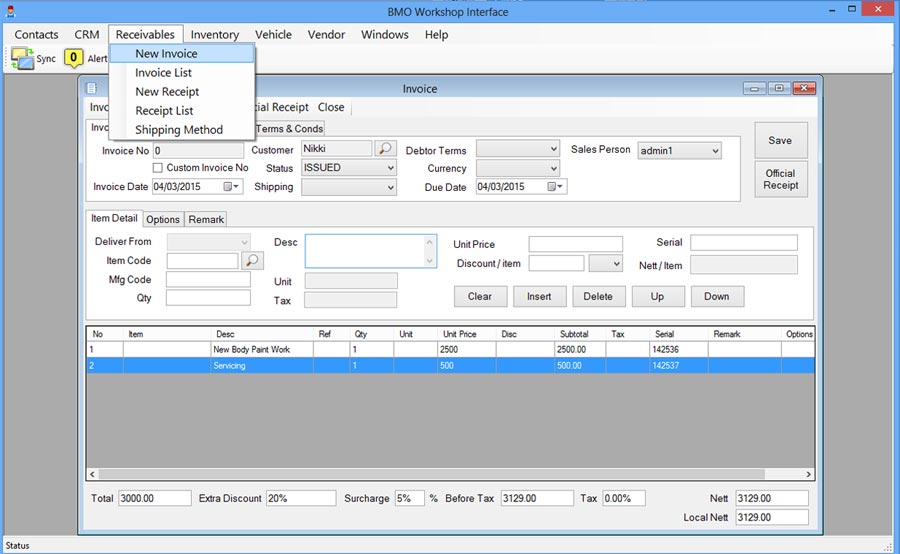The height and width of the screenshot is (554, 900).
Task: Click the Item Code search magnifier icon
Action: (x=252, y=261)
